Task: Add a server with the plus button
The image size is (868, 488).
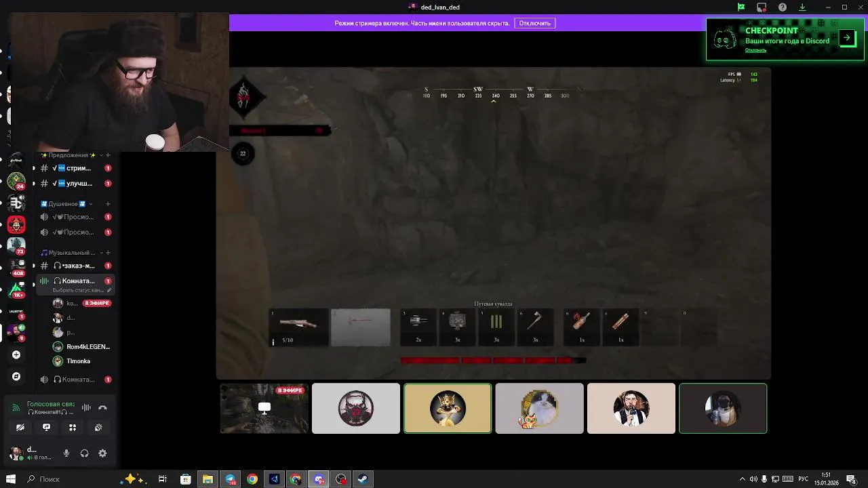Action: [16, 354]
